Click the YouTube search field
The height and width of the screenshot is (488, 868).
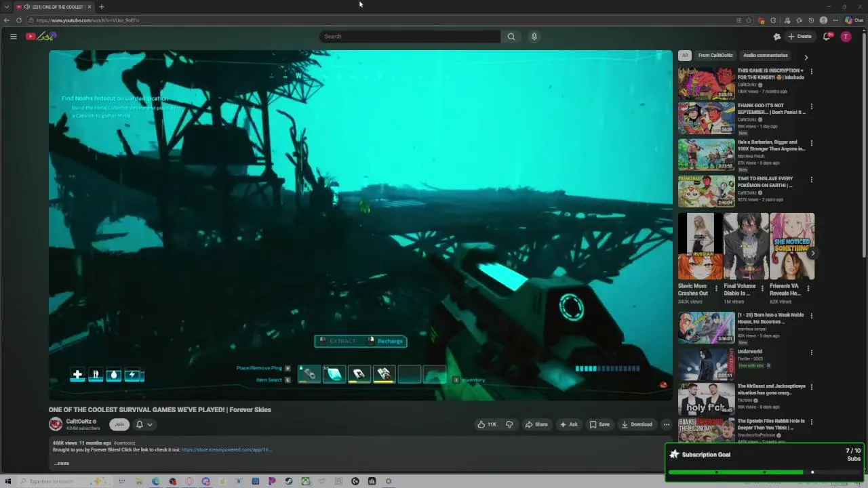(410, 37)
